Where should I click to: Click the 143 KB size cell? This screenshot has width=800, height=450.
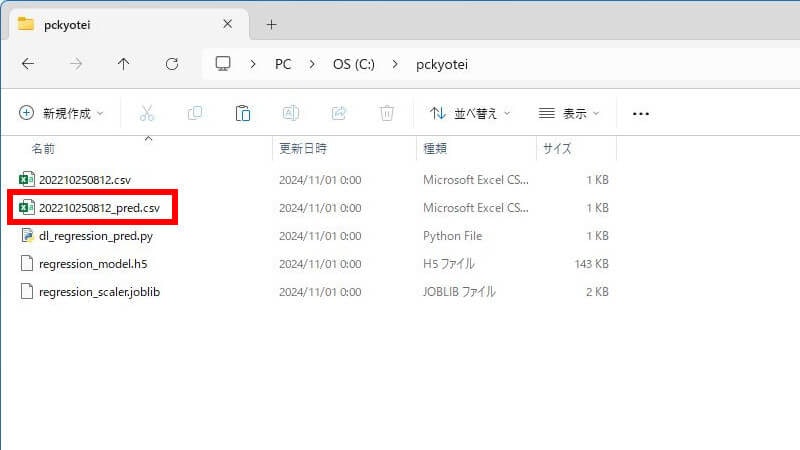pos(591,264)
